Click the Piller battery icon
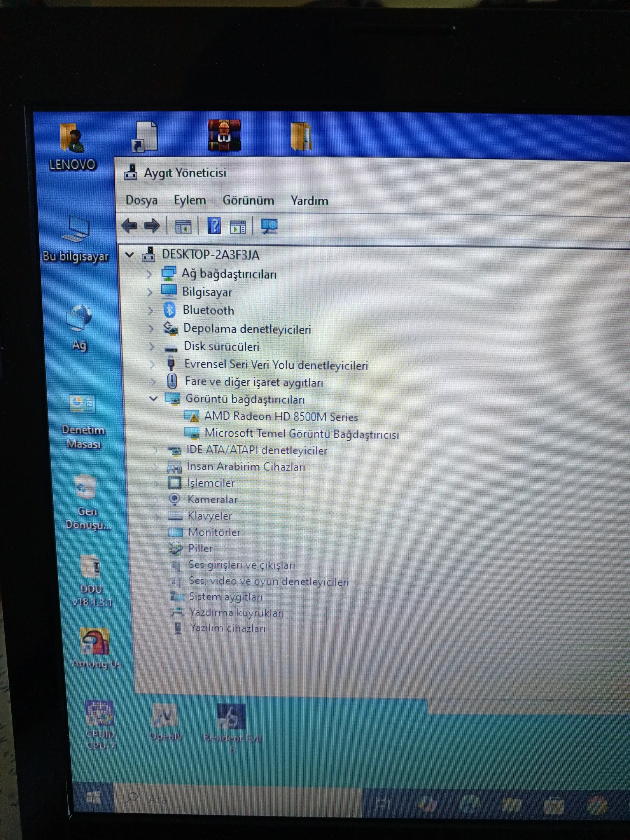Image resolution: width=630 pixels, height=840 pixels. click(176, 548)
